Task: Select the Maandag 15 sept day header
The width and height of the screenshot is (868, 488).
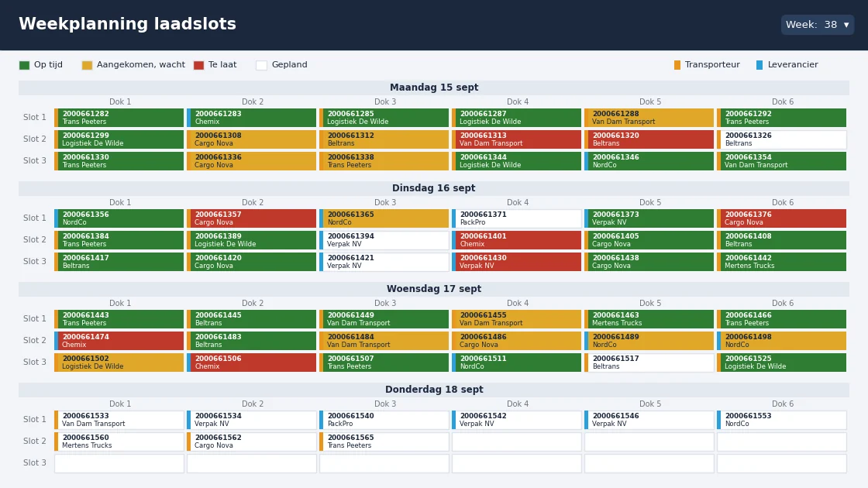Action: (434, 88)
